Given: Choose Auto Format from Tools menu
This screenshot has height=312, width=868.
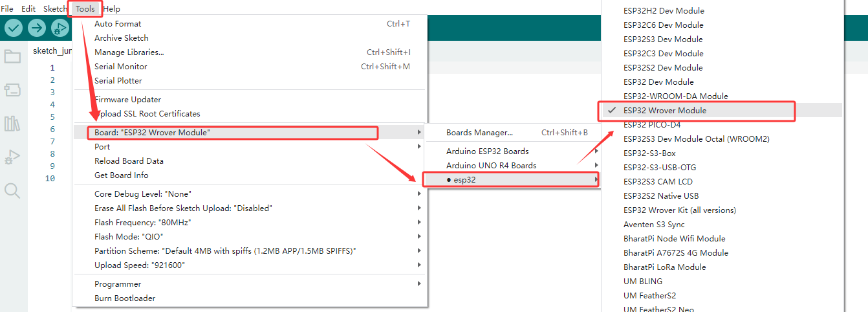Looking at the screenshot, I should pos(250,24).
